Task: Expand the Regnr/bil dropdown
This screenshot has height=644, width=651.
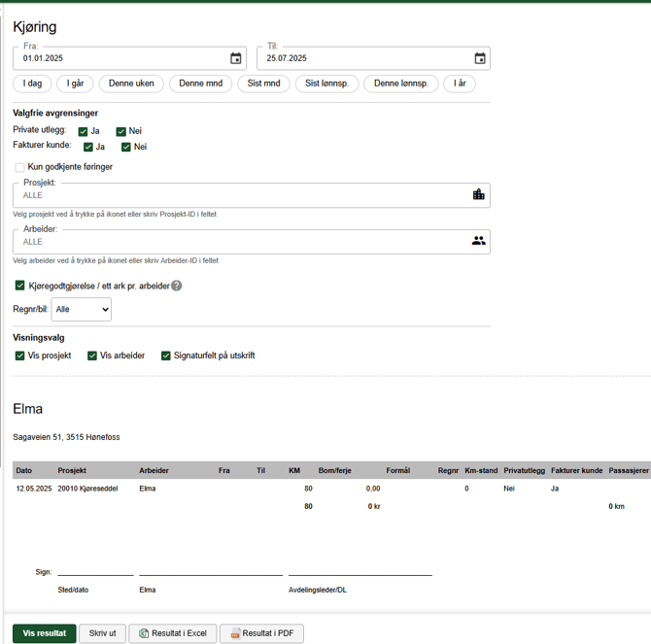Action: (x=81, y=309)
